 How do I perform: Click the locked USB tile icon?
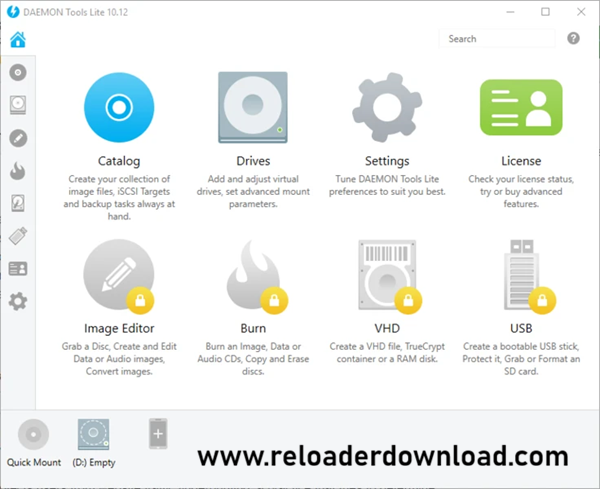pos(528,276)
